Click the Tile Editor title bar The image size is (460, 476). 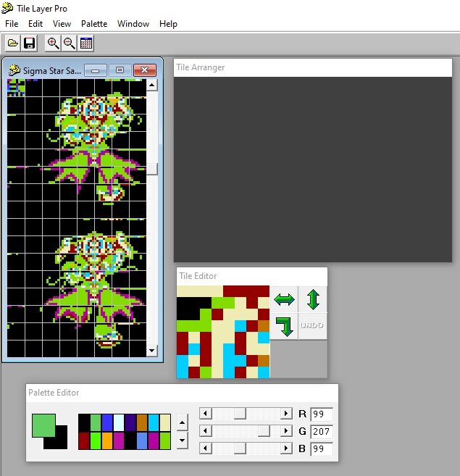pos(251,276)
